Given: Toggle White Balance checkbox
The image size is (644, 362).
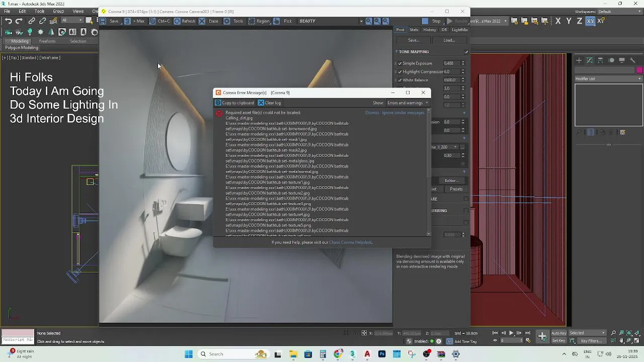Looking at the screenshot, I should 400,80.
